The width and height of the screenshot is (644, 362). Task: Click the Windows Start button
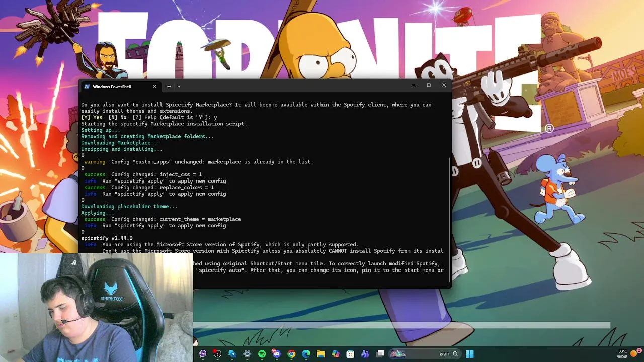tap(469, 354)
